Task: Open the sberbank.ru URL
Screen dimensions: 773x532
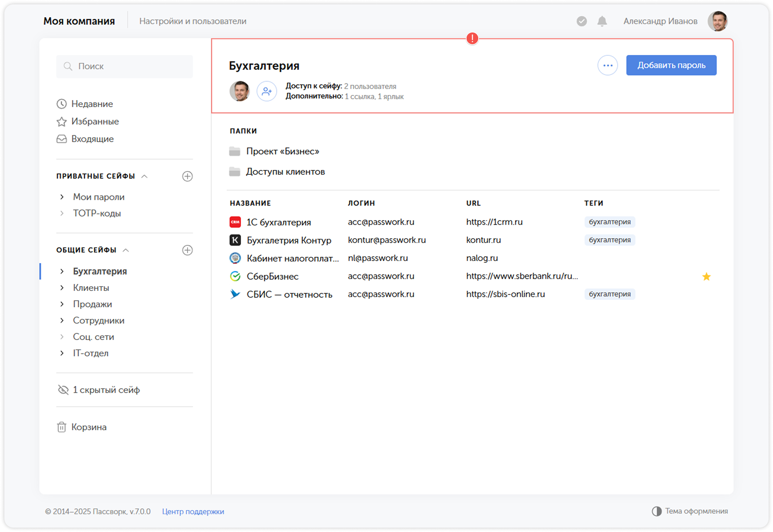Action: (522, 276)
